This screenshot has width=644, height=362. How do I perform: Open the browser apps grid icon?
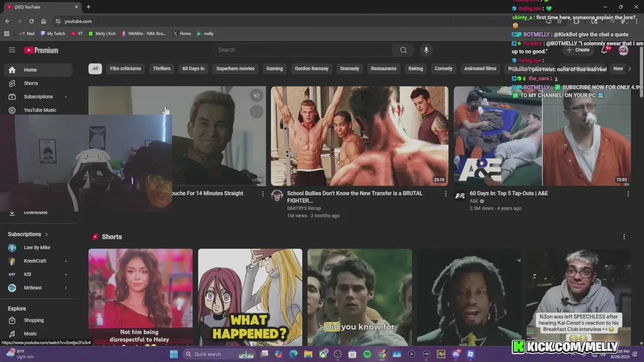[7, 34]
